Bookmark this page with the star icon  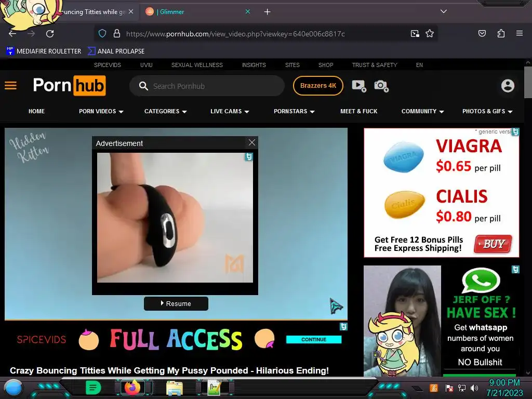[x=430, y=34]
